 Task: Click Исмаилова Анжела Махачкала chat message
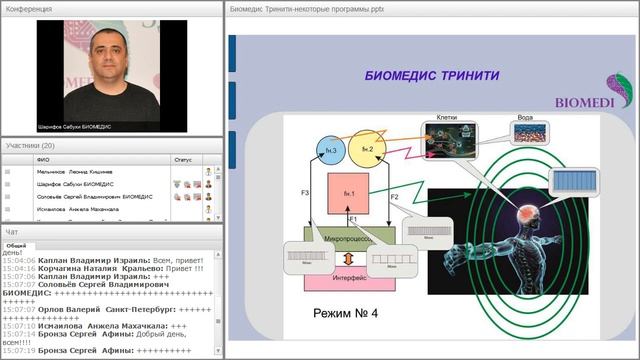tap(95, 326)
